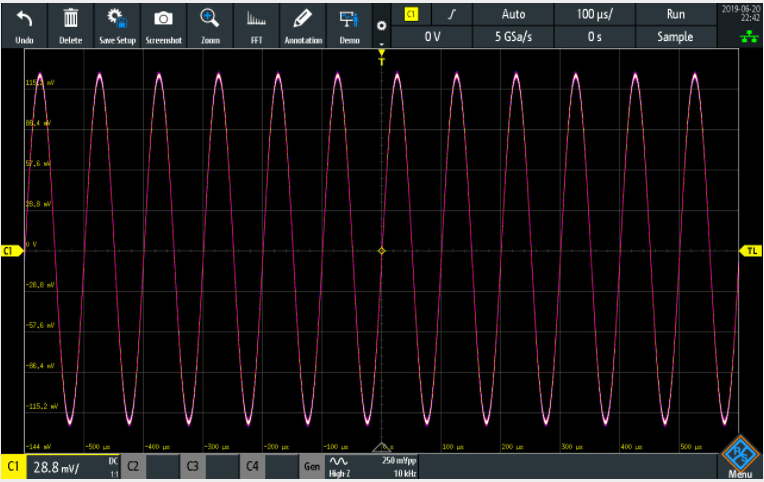
Task: Change the rising edge trigger slope
Action: pyautogui.click(x=452, y=14)
